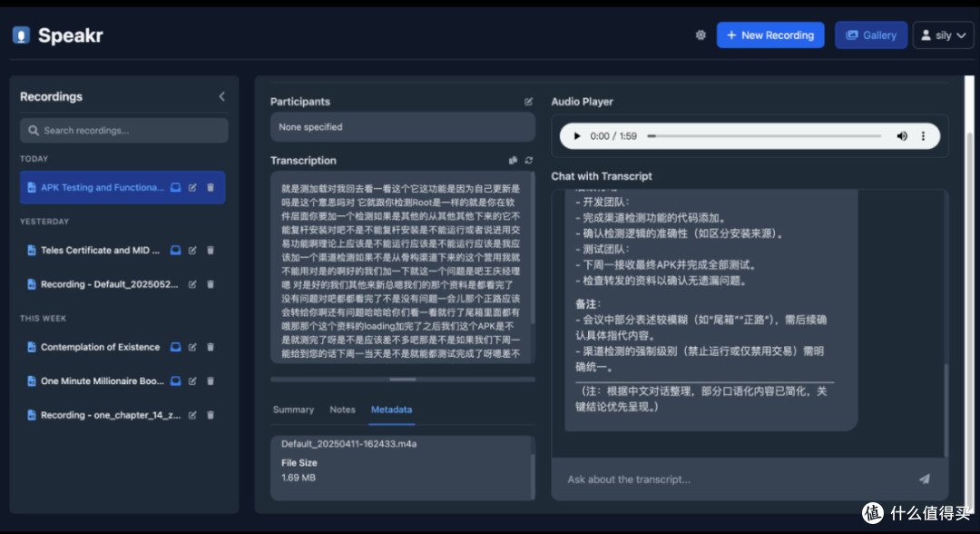Open audio player more options menu
Screen dimensions: 980x534
point(923,136)
